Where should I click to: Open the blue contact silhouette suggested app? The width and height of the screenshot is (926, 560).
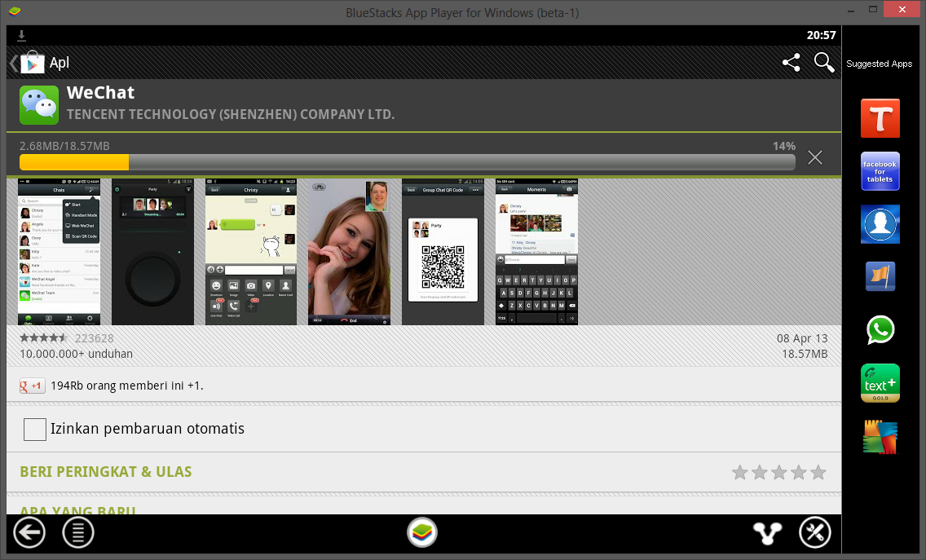[x=880, y=224]
